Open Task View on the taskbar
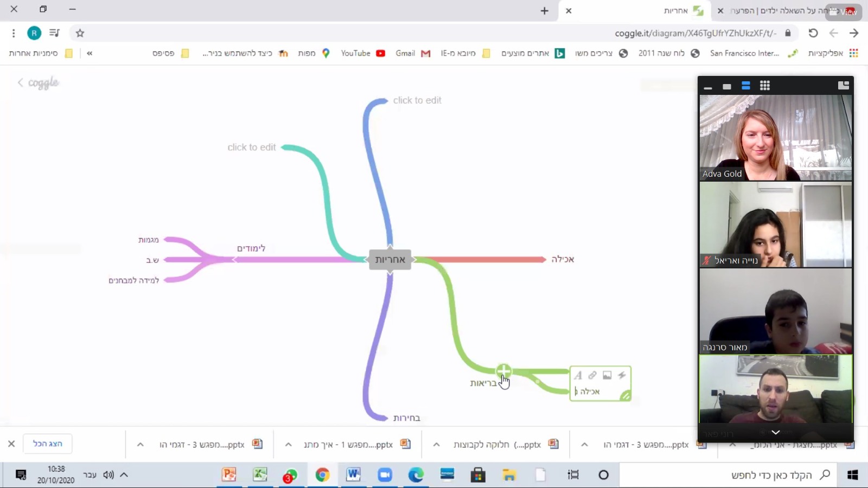868x488 pixels. coord(573,475)
